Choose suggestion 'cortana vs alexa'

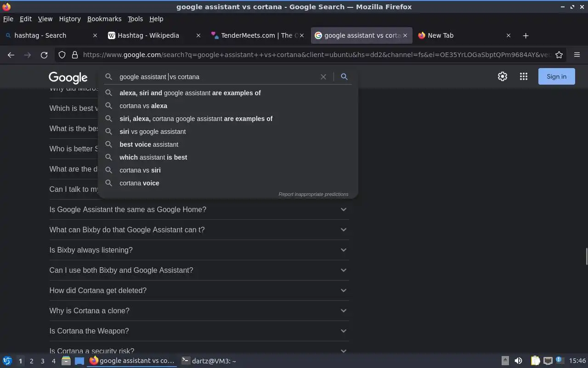tap(228, 106)
